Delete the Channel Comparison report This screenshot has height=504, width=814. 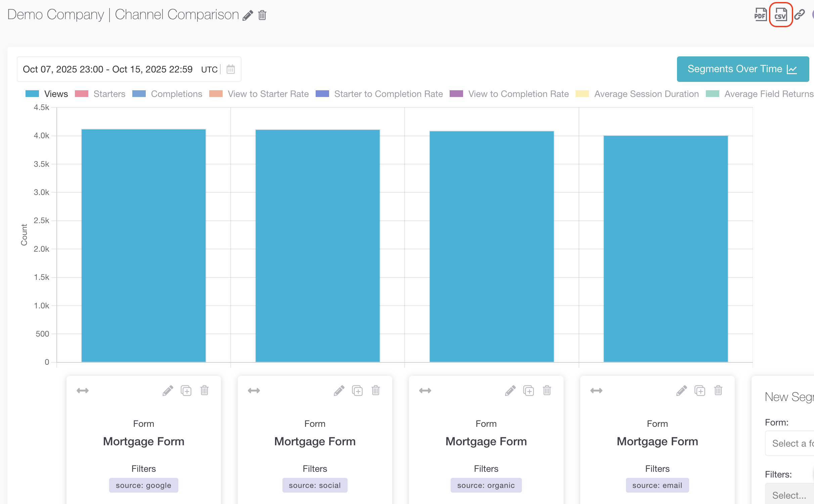tap(262, 15)
